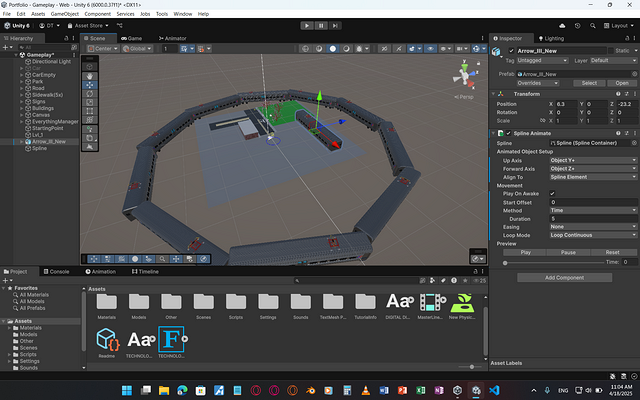Click the prefab object picker circle

point(634,74)
